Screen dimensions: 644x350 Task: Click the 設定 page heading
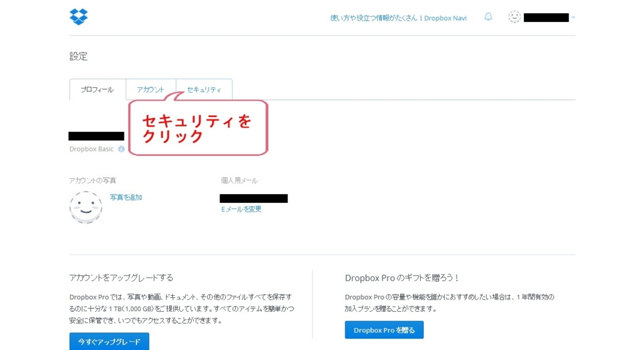(x=79, y=56)
